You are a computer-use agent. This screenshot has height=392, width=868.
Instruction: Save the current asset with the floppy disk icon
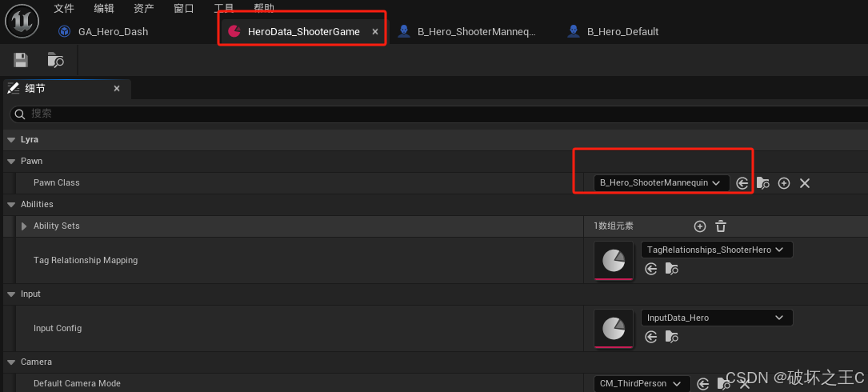pos(21,60)
